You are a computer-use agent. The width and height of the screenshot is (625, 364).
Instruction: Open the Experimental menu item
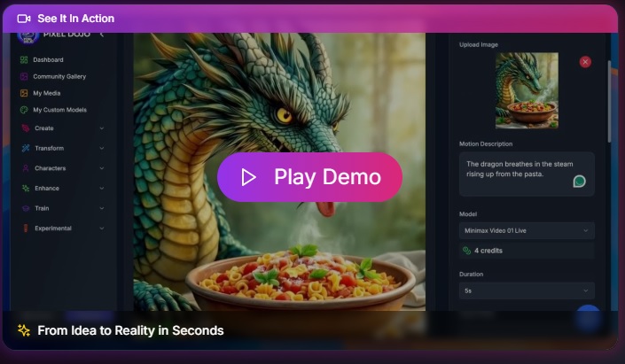click(52, 228)
